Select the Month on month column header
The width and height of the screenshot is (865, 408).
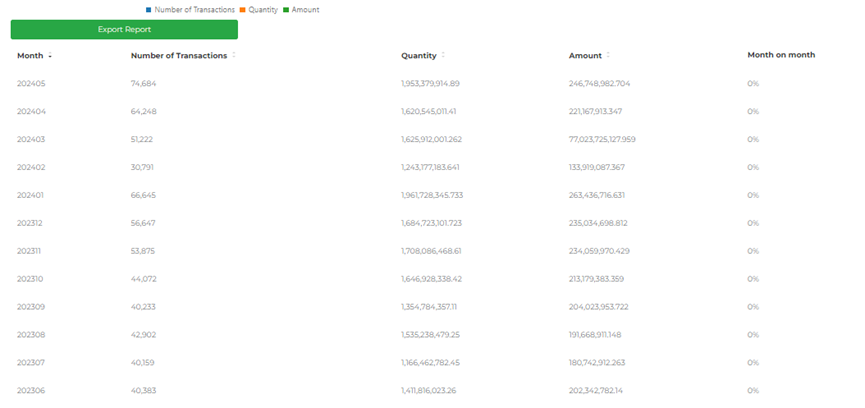click(781, 55)
